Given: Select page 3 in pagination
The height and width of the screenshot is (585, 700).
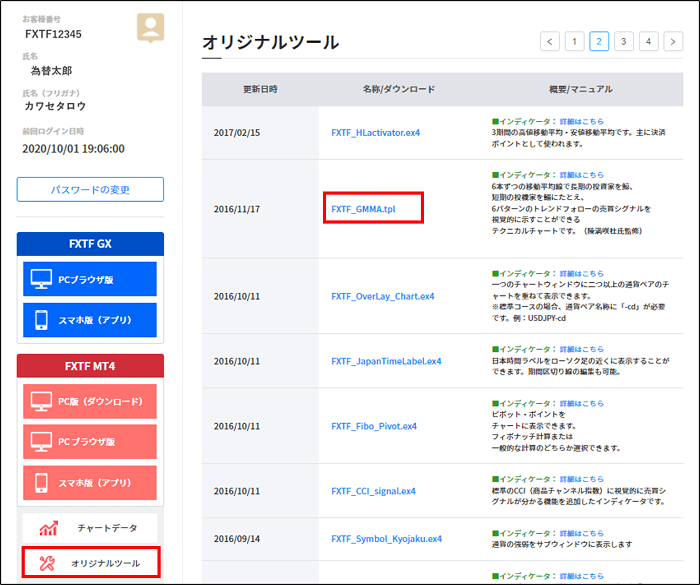Looking at the screenshot, I should 624,41.
